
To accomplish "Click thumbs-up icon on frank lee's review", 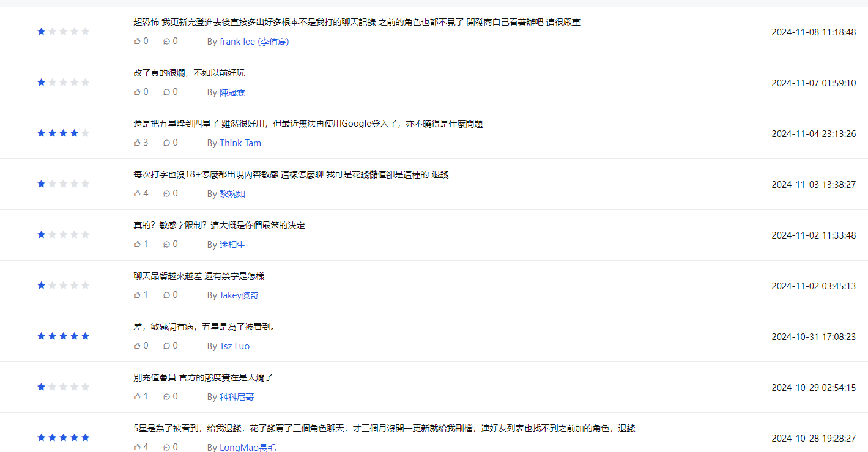I will pyautogui.click(x=137, y=41).
